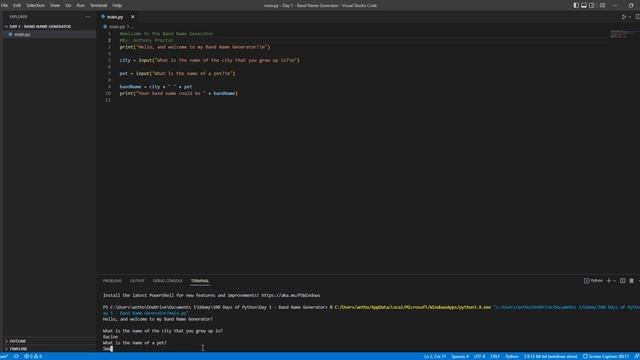The width and height of the screenshot is (640, 360).
Task: Open errors and warnings status indicator
Action: 33,356
